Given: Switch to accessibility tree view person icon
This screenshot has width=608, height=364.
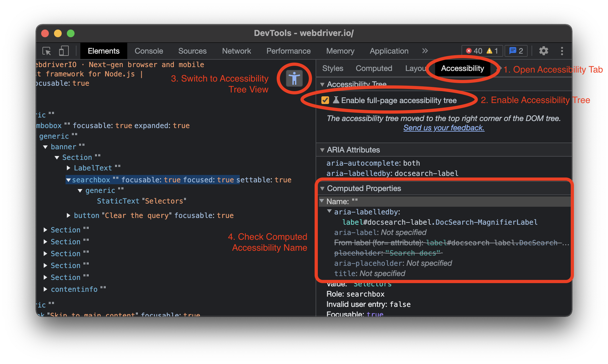Looking at the screenshot, I should 294,78.
